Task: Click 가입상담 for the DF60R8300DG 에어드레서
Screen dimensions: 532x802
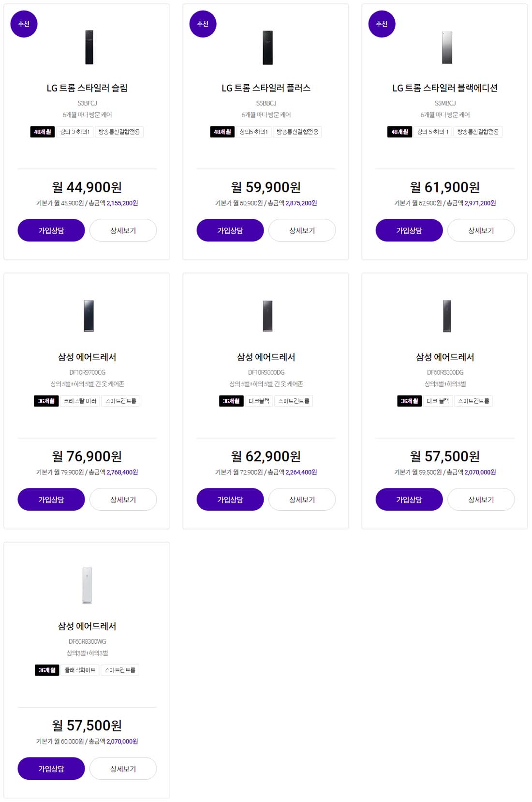Action: click(409, 499)
